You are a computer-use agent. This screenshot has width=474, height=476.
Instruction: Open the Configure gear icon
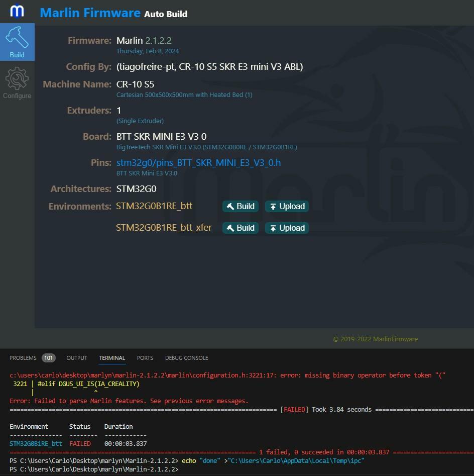(x=17, y=82)
